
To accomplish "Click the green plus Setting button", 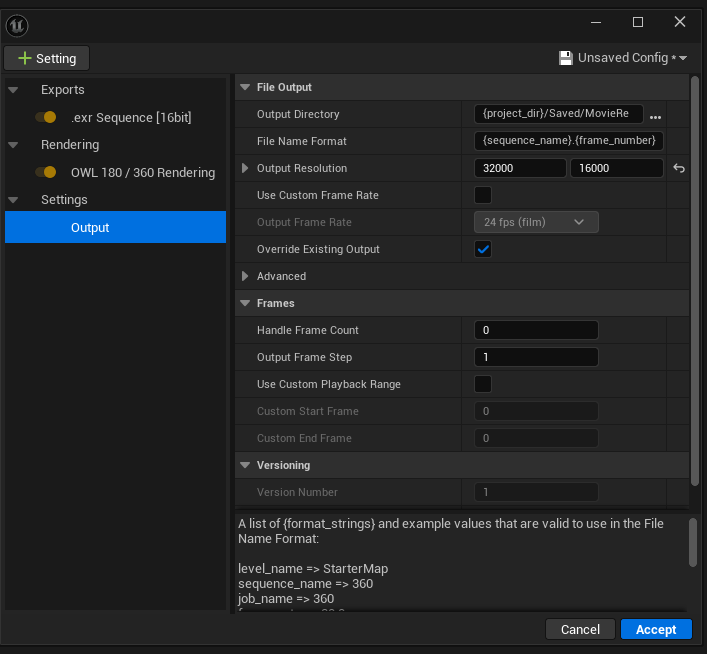I will 46,58.
